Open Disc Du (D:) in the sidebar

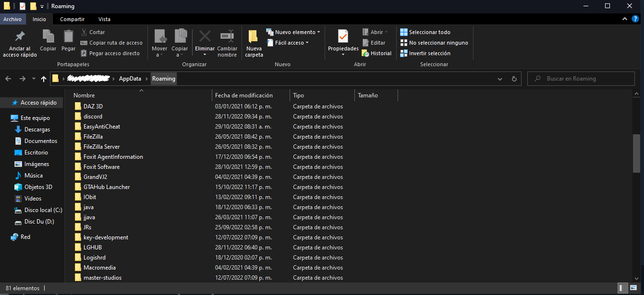click(39, 222)
